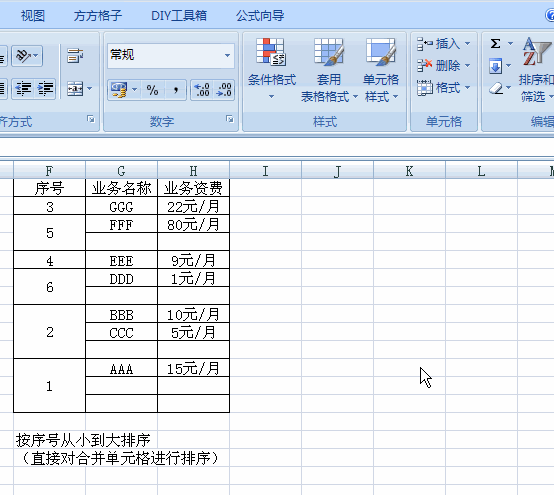The width and height of the screenshot is (554, 495).
Task: Apply accounting number format
Action: 119,90
